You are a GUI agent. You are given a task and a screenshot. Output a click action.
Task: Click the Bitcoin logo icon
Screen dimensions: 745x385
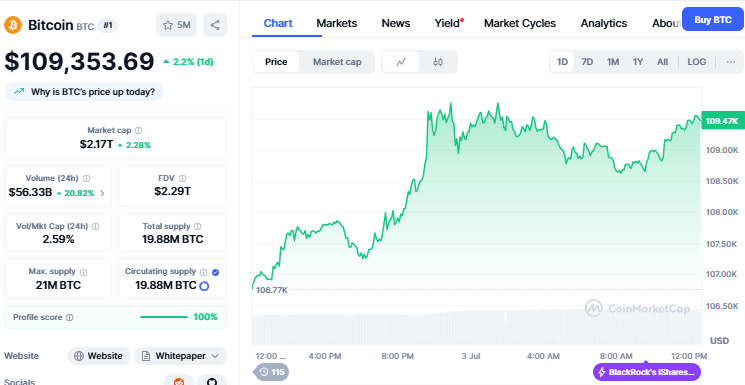coord(13,25)
